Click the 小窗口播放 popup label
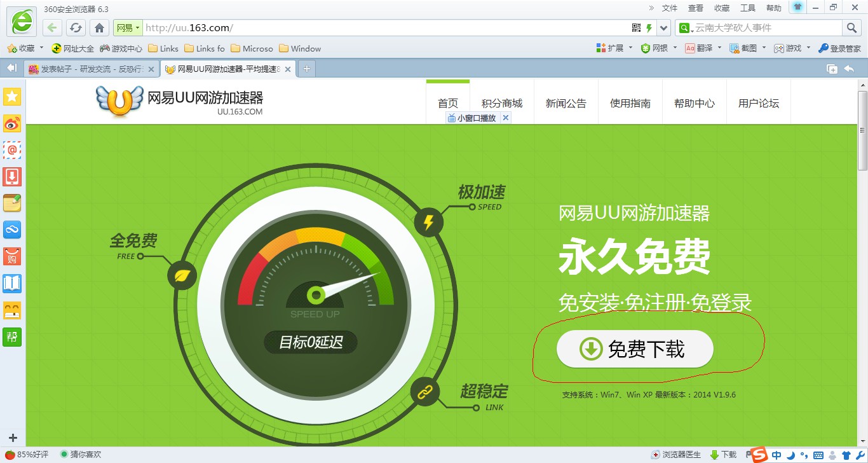 coord(471,118)
